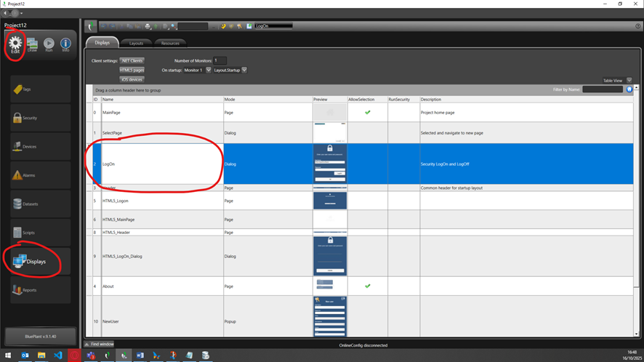Click the .NET Clients button

(x=132, y=60)
